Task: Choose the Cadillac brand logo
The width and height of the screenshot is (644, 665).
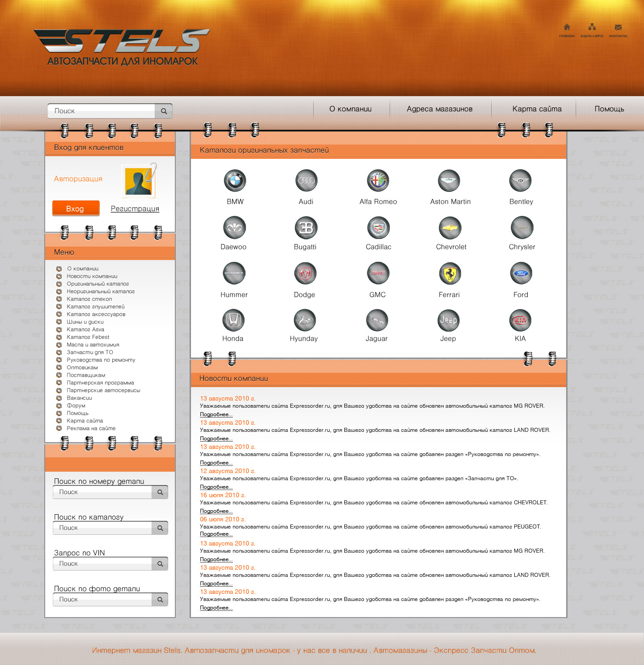Action: click(379, 228)
